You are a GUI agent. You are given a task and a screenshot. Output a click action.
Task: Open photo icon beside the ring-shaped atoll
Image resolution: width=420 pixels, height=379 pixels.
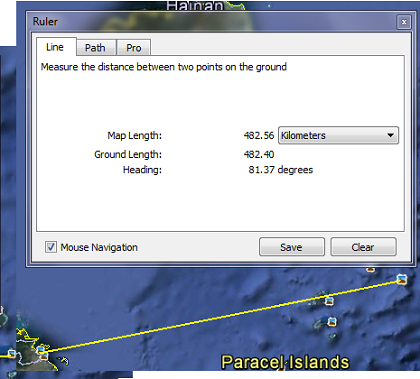[332, 322]
